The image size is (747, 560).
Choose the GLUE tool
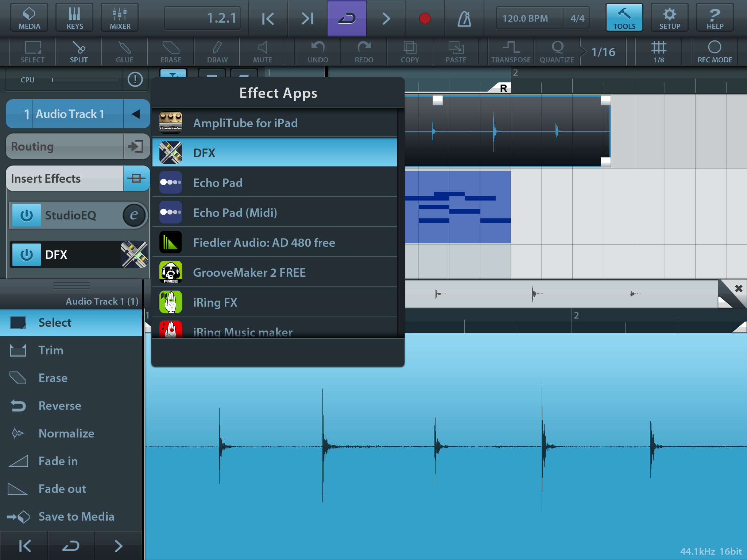(x=125, y=52)
